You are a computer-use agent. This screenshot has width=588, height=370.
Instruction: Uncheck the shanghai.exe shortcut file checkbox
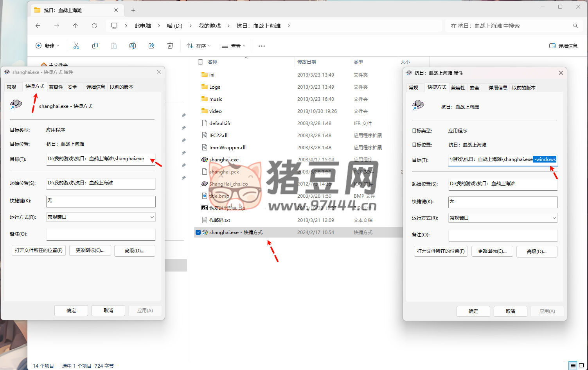(x=198, y=232)
